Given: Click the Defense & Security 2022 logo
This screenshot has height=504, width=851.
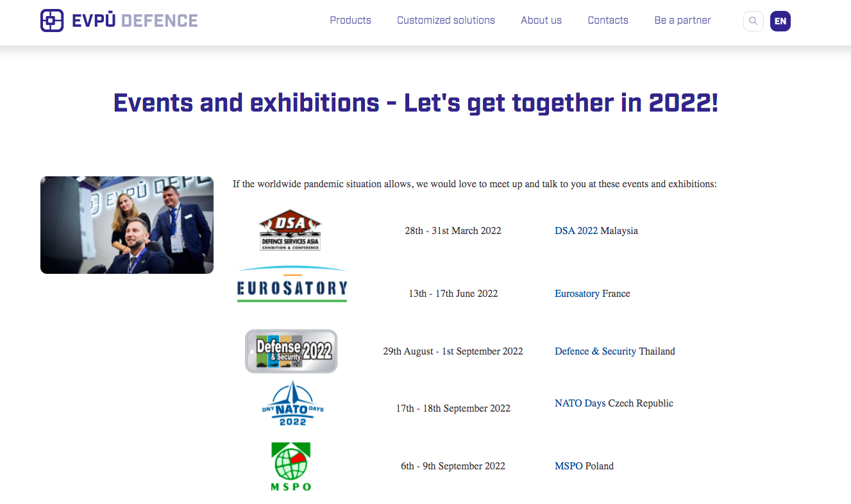Looking at the screenshot, I should point(291,351).
